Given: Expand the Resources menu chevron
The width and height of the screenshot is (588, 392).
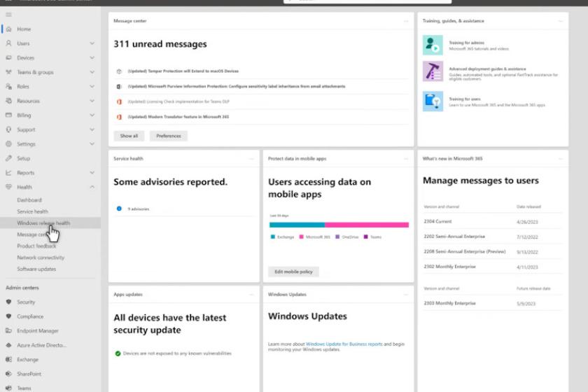Looking at the screenshot, I should pos(92,101).
